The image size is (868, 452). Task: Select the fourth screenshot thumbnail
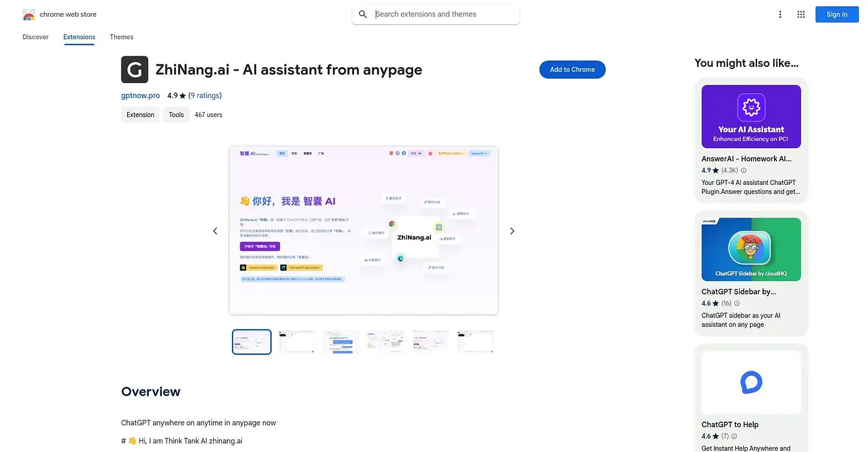point(386,342)
